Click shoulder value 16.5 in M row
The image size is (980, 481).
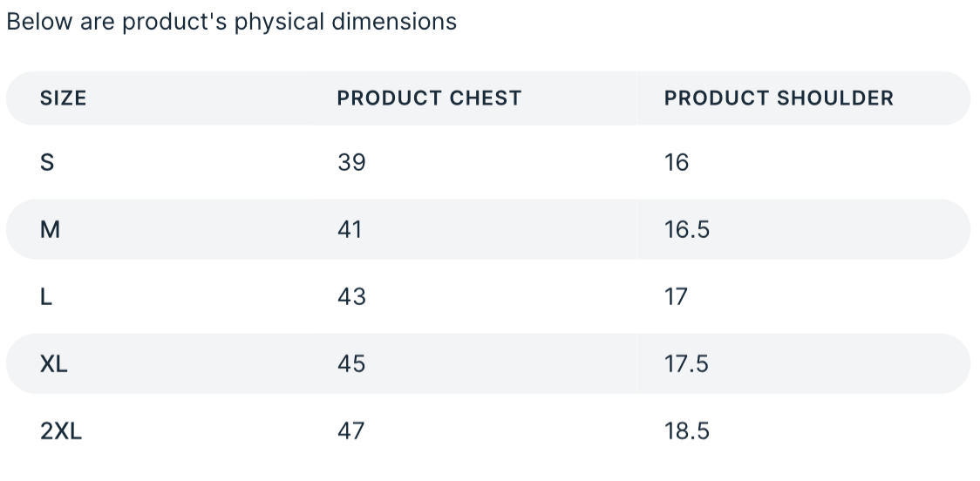point(687,230)
